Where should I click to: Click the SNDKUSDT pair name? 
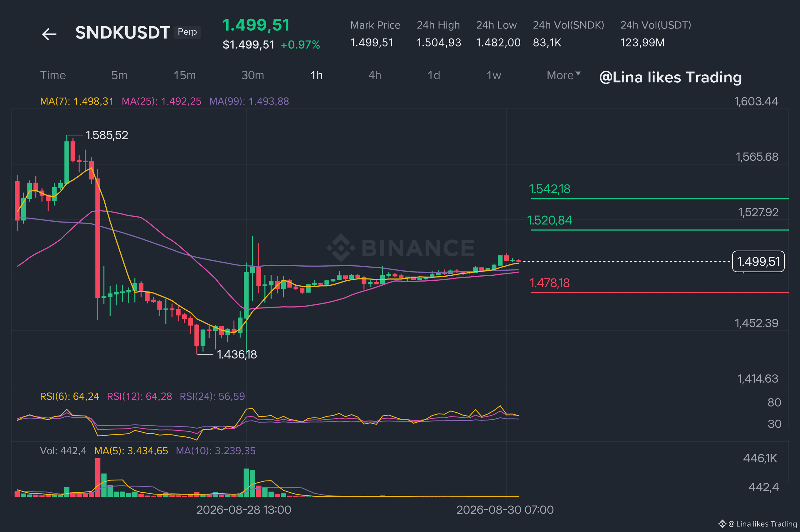122,32
